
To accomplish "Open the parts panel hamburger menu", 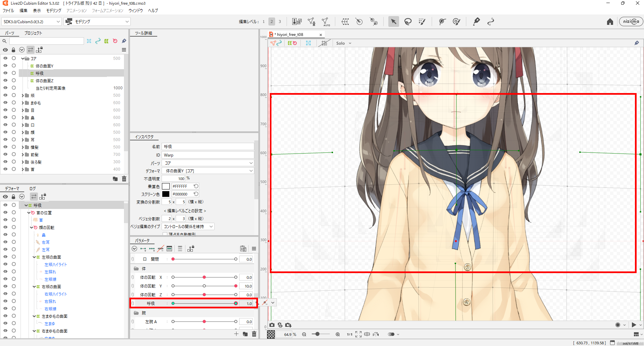I will pos(124,50).
